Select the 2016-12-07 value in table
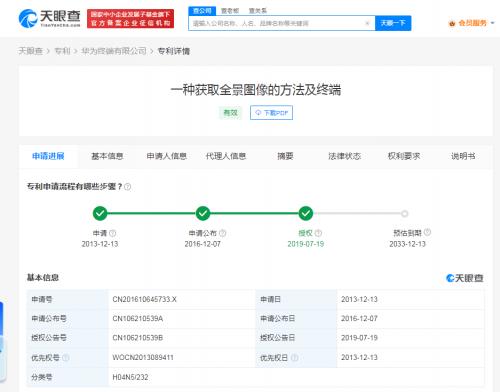Image resolution: width=500 pixels, height=392 pixels. pyautogui.click(x=359, y=319)
